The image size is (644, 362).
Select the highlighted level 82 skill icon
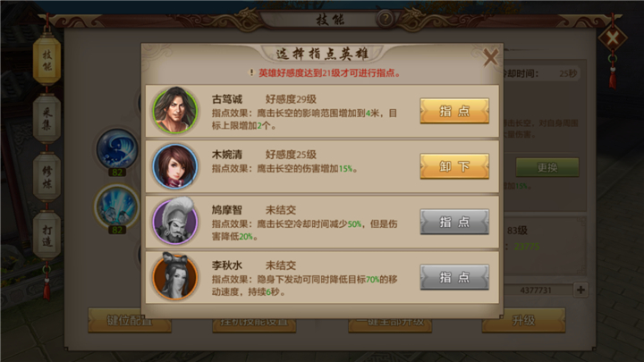(117, 206)
